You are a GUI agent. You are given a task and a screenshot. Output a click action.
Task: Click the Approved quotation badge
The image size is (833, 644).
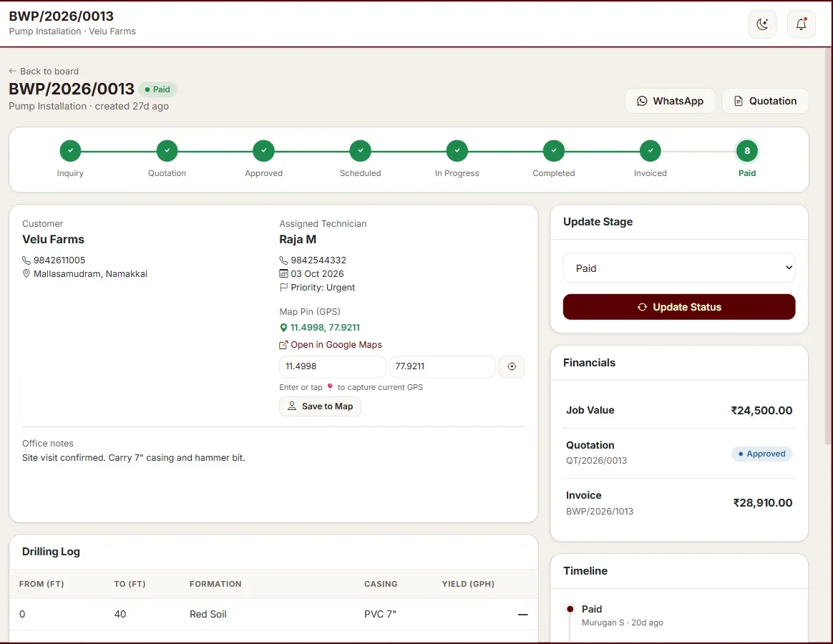(x=762, y=454)
